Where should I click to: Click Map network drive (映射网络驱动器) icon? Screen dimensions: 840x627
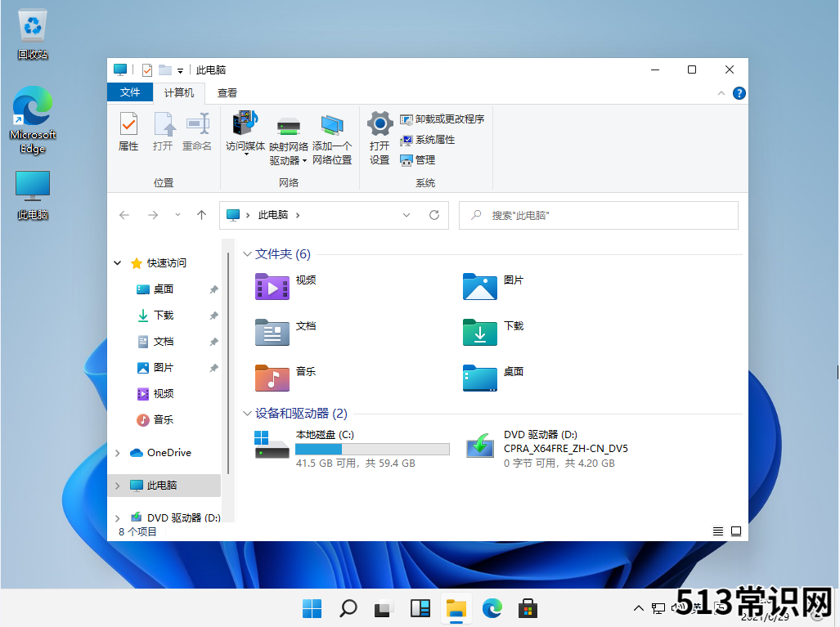coord(288,126)
